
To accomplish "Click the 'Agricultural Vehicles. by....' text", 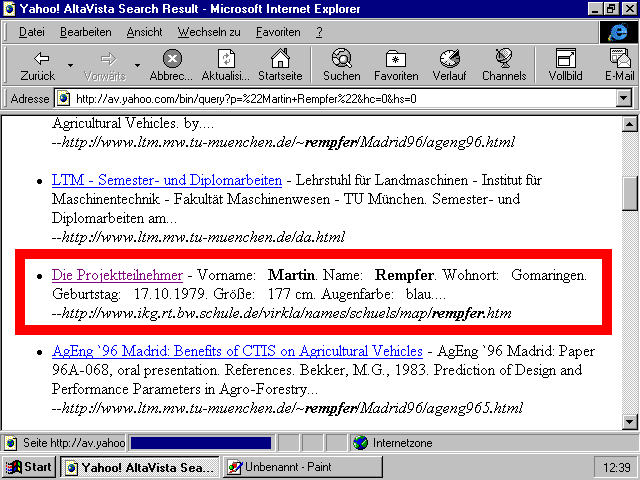I will click(x=133, y=123).
